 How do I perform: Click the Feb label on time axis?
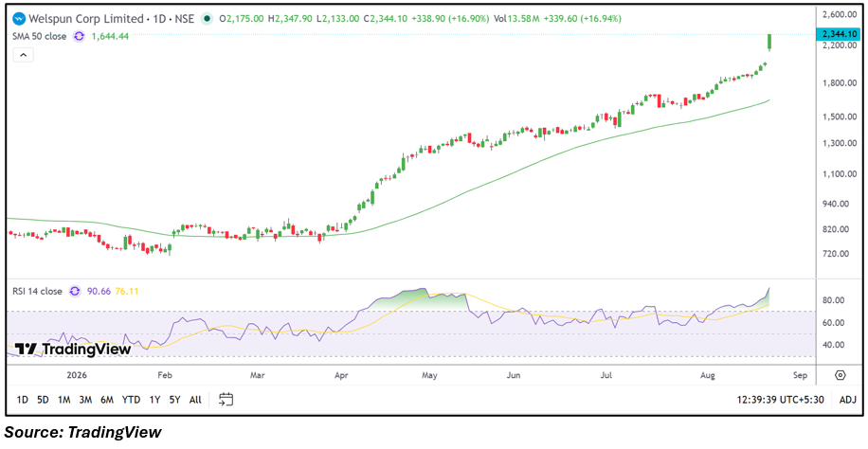coord(165,376)
